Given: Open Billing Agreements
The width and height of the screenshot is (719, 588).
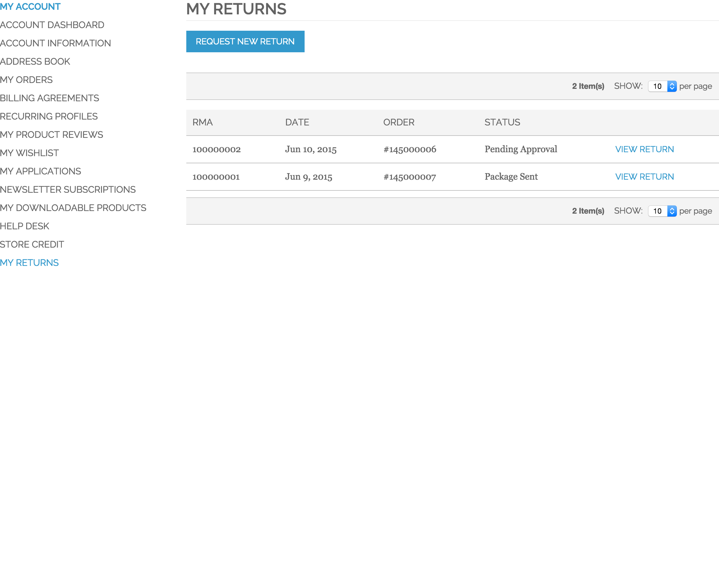Looking at the screenshot, I should point(49,98).
